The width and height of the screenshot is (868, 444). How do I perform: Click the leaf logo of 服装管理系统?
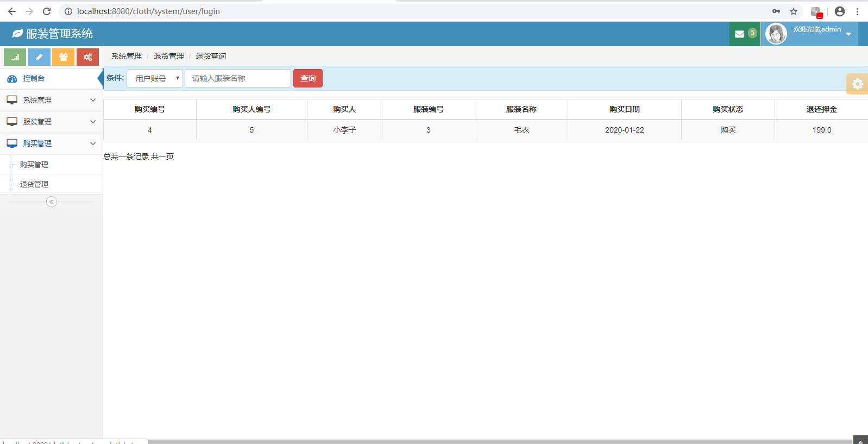pos(17,34)
